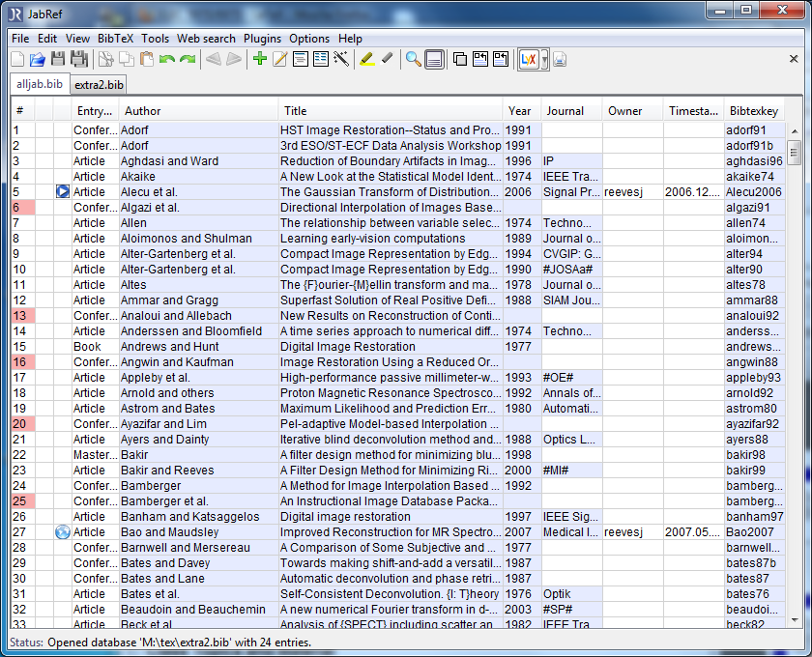Viewport: 812px width, 657px height.
Task: Create a new database with the blank page icon
Action: (x=17, y=59)
